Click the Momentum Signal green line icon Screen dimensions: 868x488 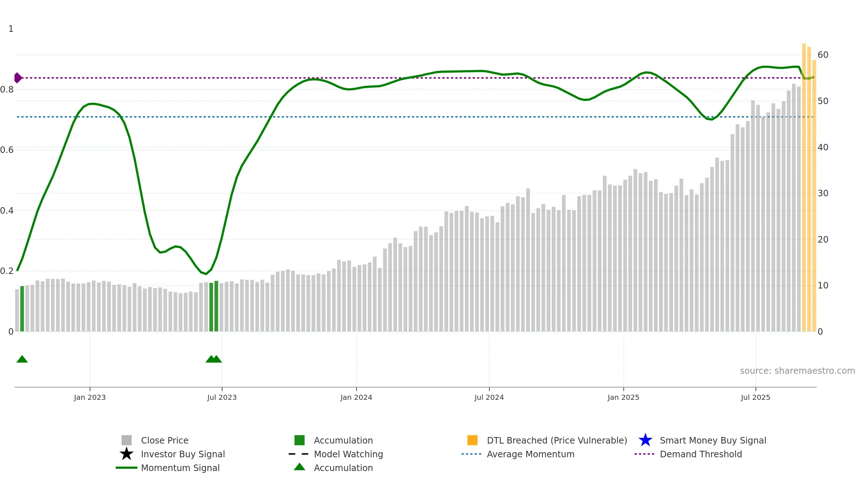click(127, 468)
